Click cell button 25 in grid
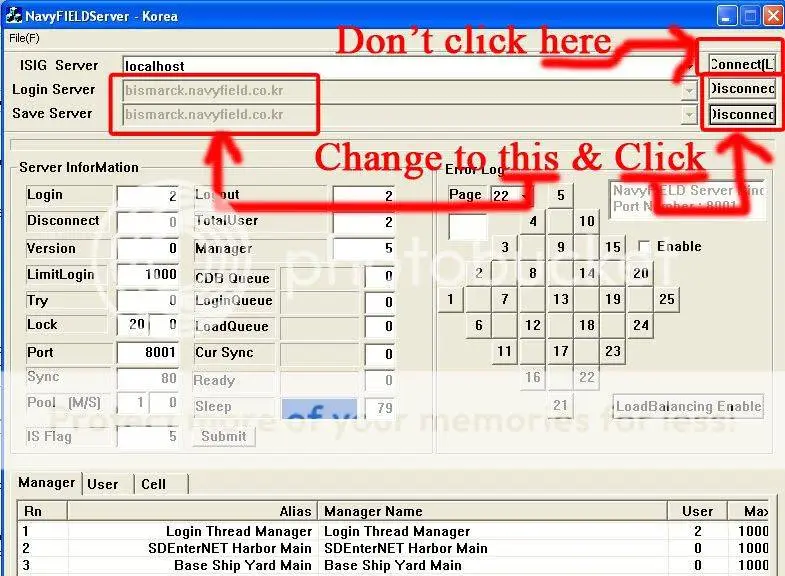Screen dimensions: 785x576 tap(667, 299)
